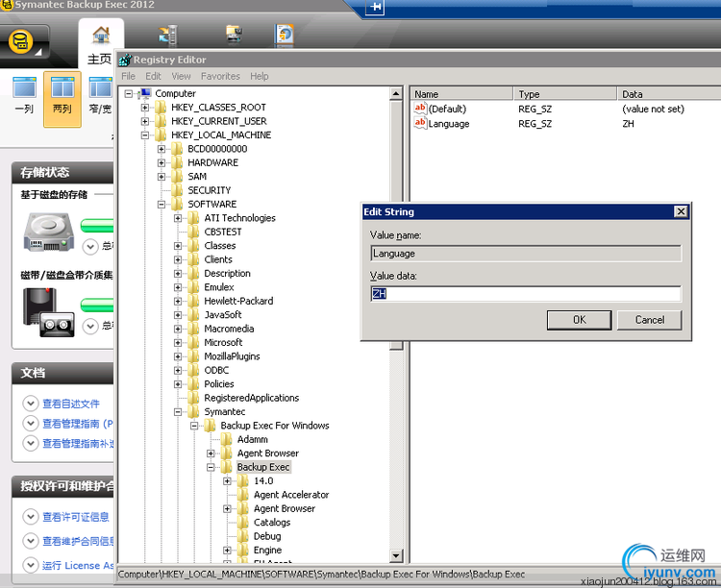Open the 查看维护合同信息 maintenance contract link
The width and height of the screenshot is (721, 588).
(x=78, y=542)
